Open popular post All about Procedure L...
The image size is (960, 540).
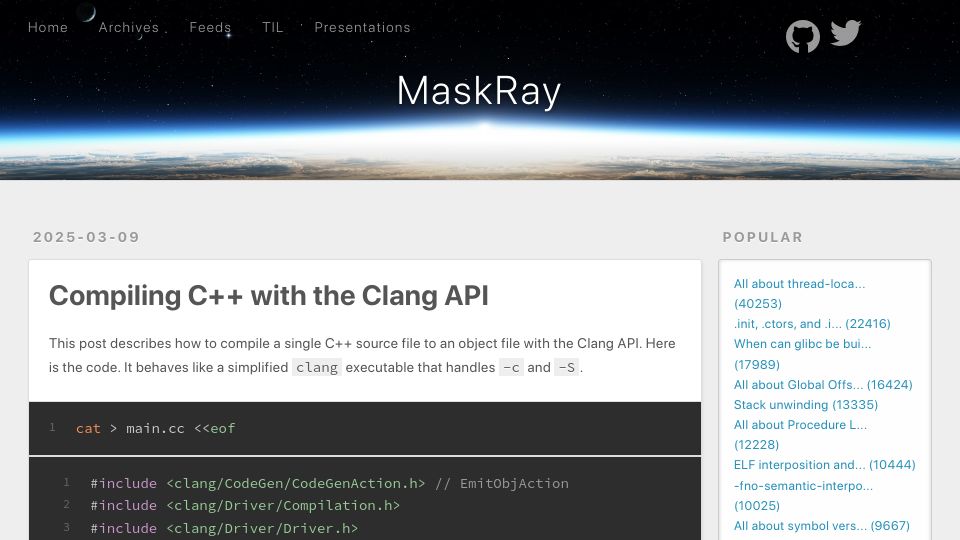pyautogui.click(x=800, y=434)
